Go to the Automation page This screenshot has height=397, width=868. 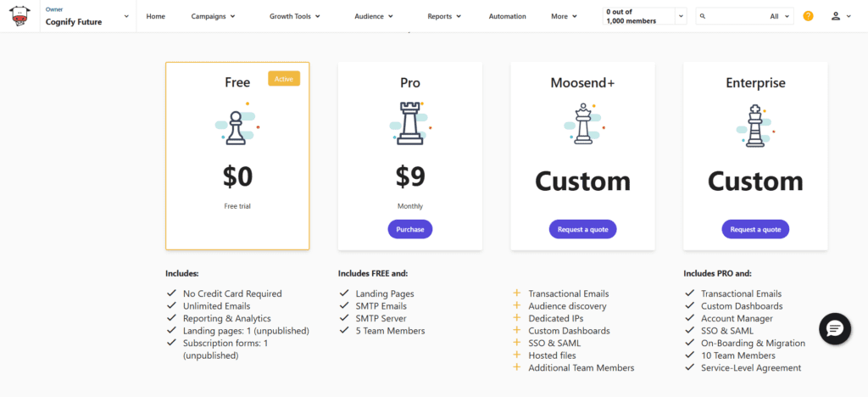click(x=507, y=16)
